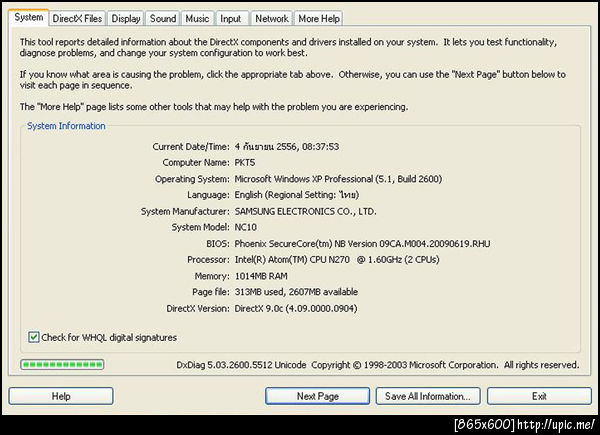
Task: Open the DirectX Files tab
Action: coord(77,18)
